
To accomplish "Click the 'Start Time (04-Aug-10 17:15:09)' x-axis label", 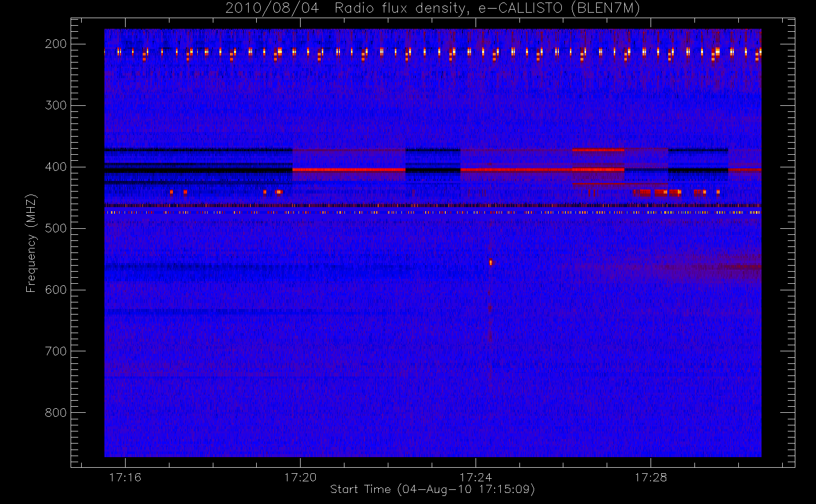I will pyautogui.click(x=433, y=489).
